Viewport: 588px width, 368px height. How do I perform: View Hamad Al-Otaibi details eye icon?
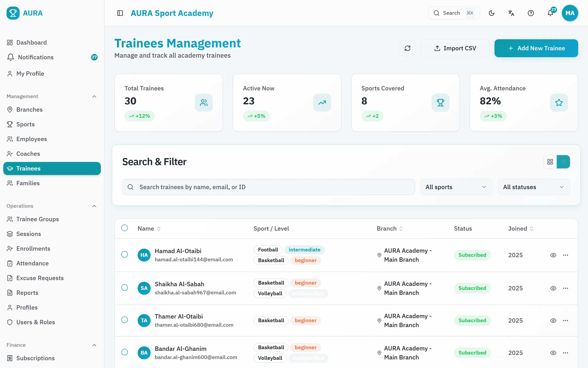pyautogui.click(x=553, y=255)
